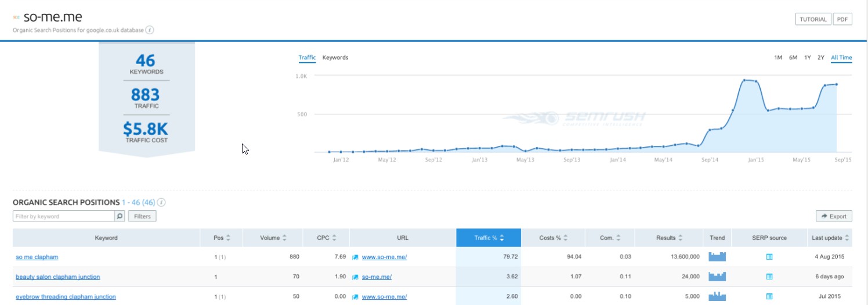Sort table by CPC column
Image resolution: width=868 pixels, height=305 pixels.
point(326,238)
